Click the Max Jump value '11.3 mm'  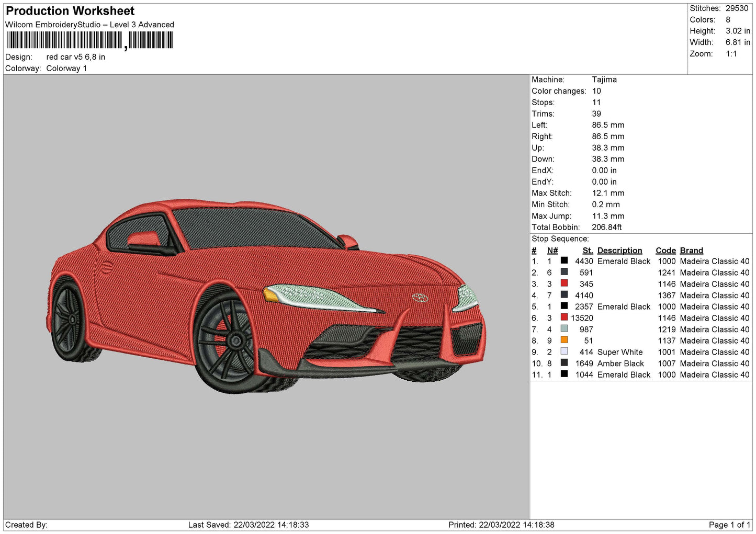point(608,216)
